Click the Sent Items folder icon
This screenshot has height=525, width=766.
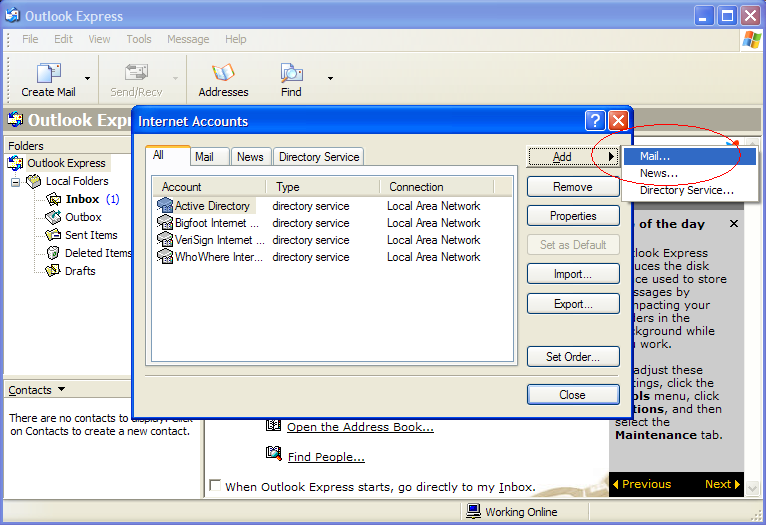coord(53,235)
